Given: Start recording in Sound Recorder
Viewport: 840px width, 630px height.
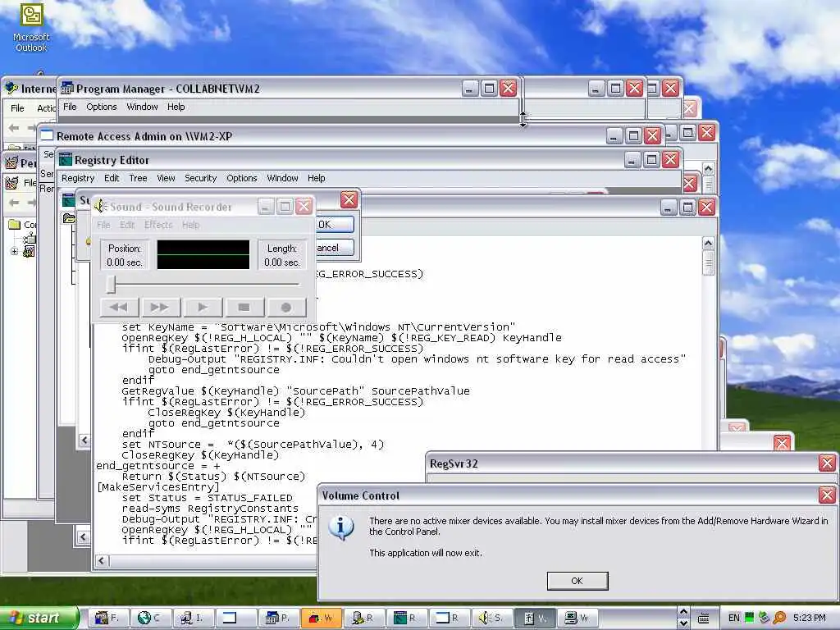Looking at the screenshot, I should coord(286,307).
